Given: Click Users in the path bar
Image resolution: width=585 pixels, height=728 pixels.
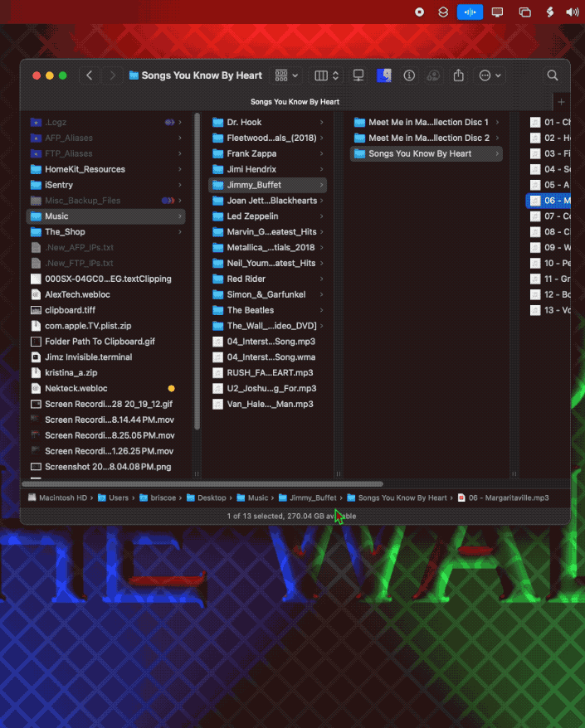Looking at the screenshot, I should (114, 497).
